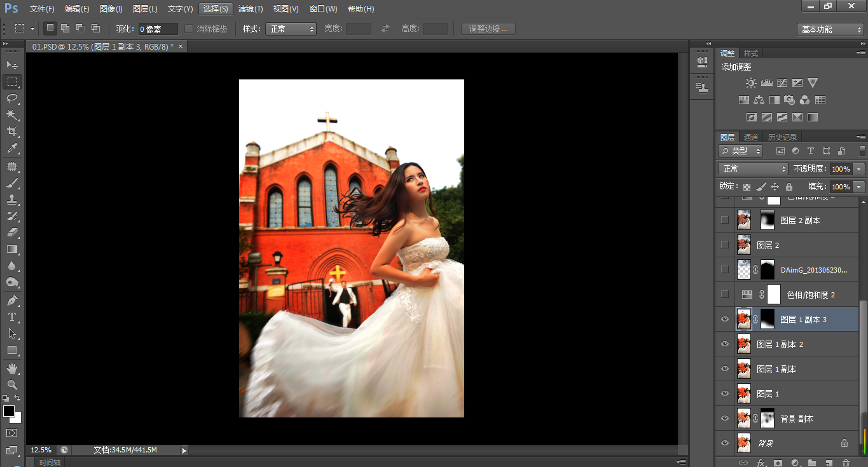Switch to the 样式 panel tab
The height and width of the screenshot is (467, 868).
(x=751, y=53)
